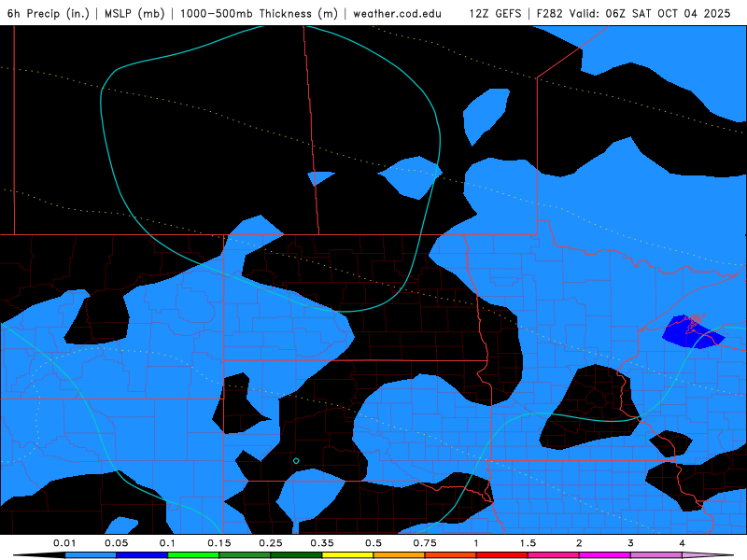
Task: Click the legend value "0.05"
Action: tap(116, 543)
